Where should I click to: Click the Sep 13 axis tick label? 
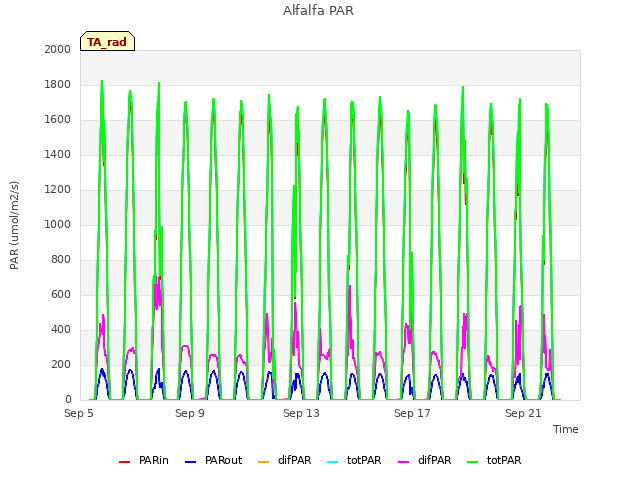tap(301, 413)
